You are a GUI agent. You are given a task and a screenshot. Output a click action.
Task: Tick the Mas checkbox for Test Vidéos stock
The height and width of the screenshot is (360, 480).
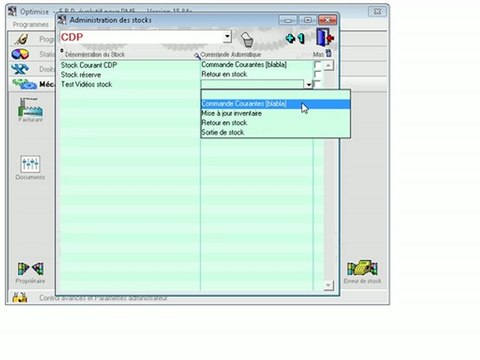[x=317, y=84]
